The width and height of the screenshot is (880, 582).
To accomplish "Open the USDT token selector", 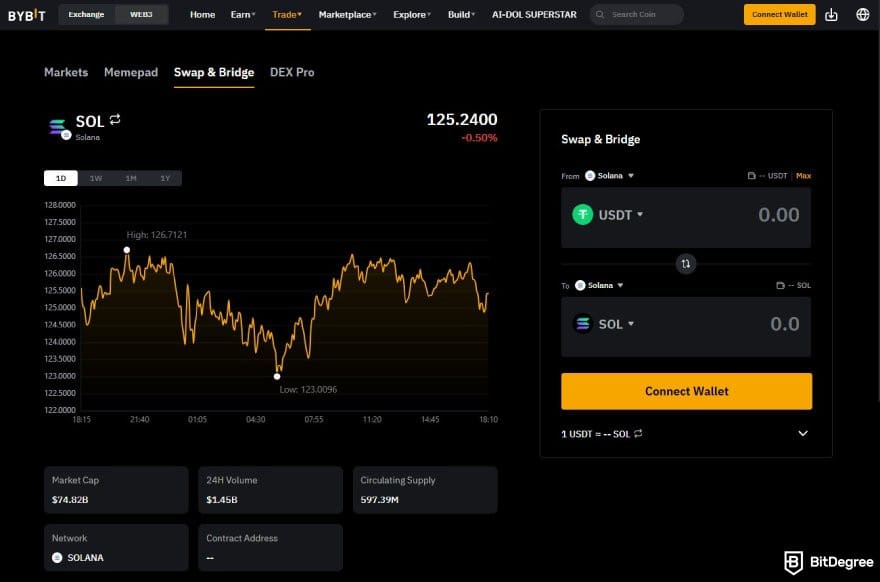I will [x=608, y=214].
